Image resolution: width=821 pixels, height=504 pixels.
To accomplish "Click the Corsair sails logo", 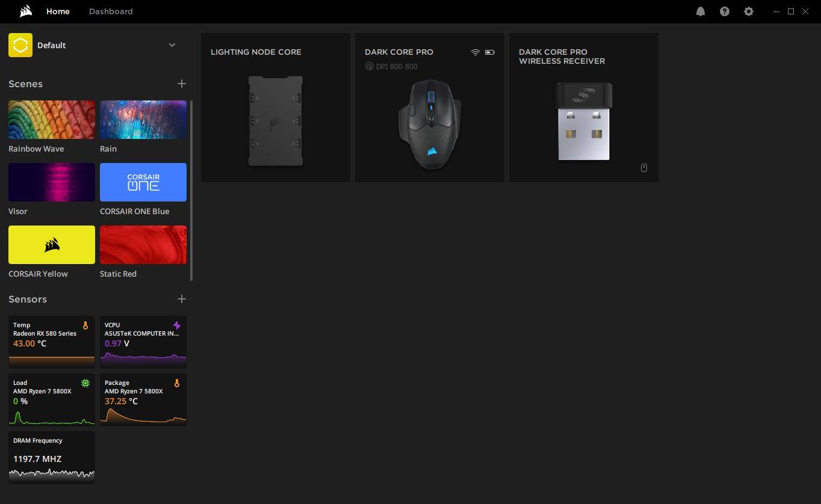I will tap(25, 11).
